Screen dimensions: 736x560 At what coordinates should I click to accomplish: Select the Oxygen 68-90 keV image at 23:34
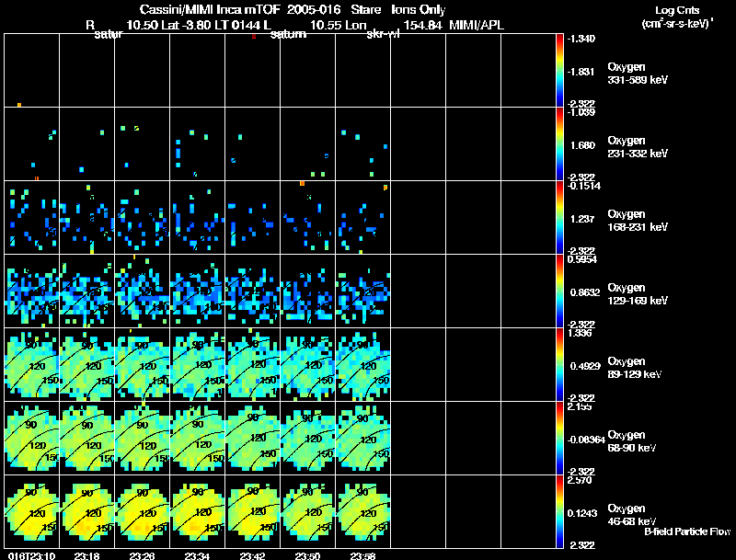coord(198,438)
